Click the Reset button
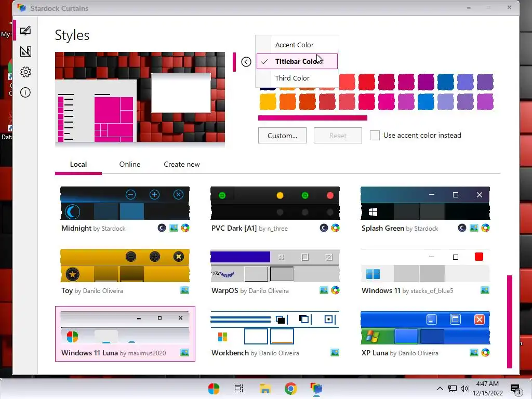The height and width of the screenshot is (399, 532). (x=338, y=136)
